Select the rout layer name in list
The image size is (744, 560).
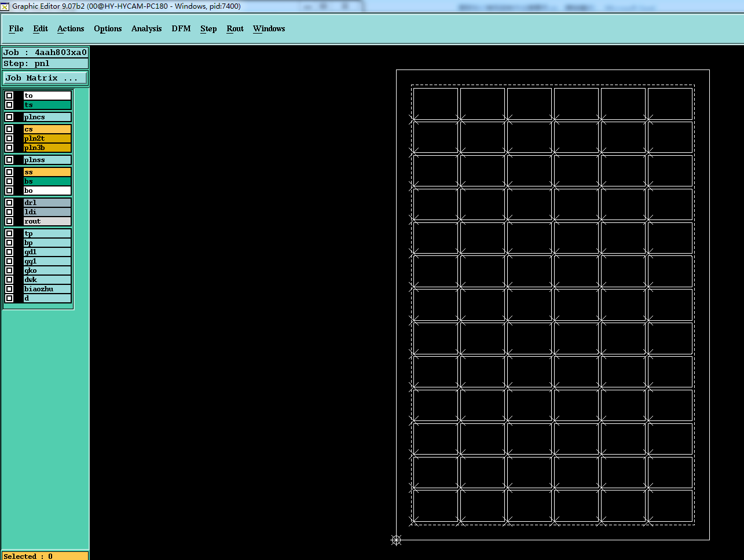tap(47, 221)
